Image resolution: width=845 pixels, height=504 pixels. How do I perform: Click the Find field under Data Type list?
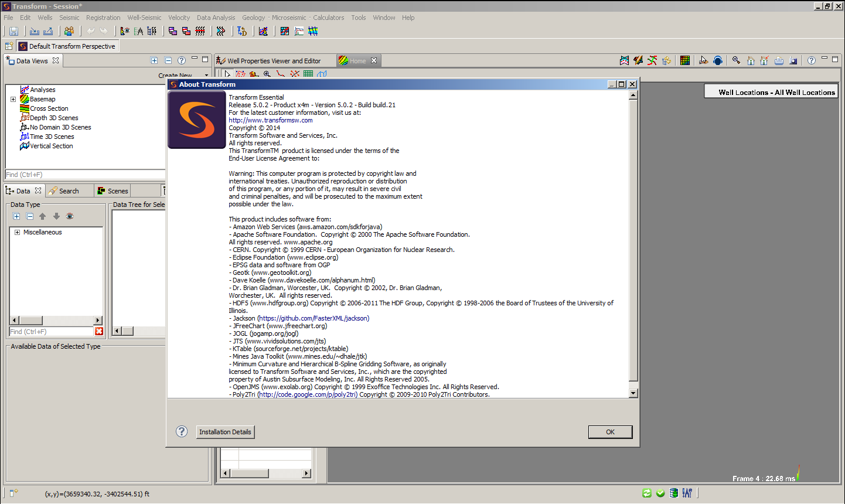pyautogui.click(x=51, y=332)
